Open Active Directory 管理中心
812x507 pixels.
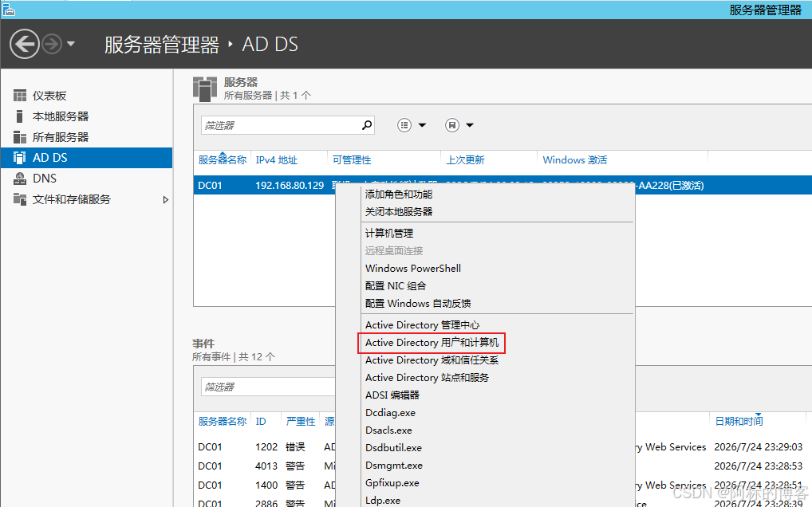(x=422, y=325)
